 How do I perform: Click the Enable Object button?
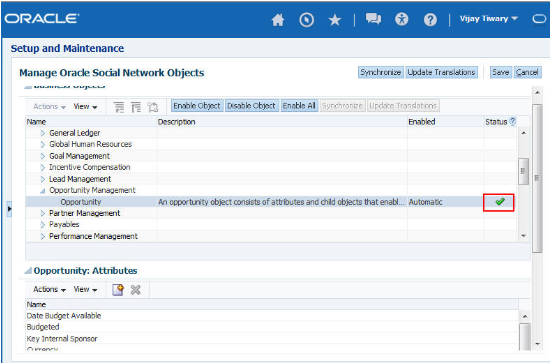[x=197, y=106]
